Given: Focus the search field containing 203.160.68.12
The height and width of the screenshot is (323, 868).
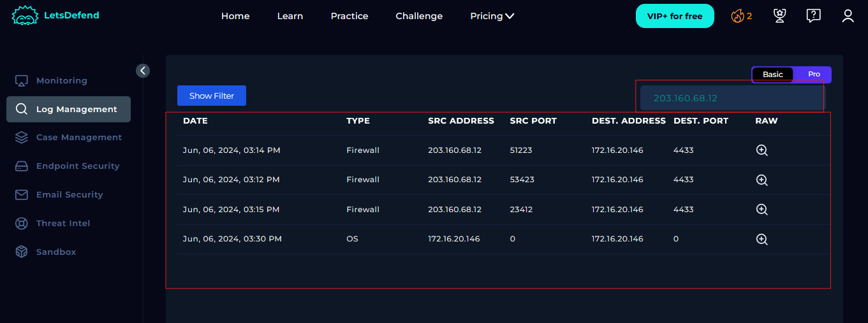Looking at the screenshot, I should [732, 98].
